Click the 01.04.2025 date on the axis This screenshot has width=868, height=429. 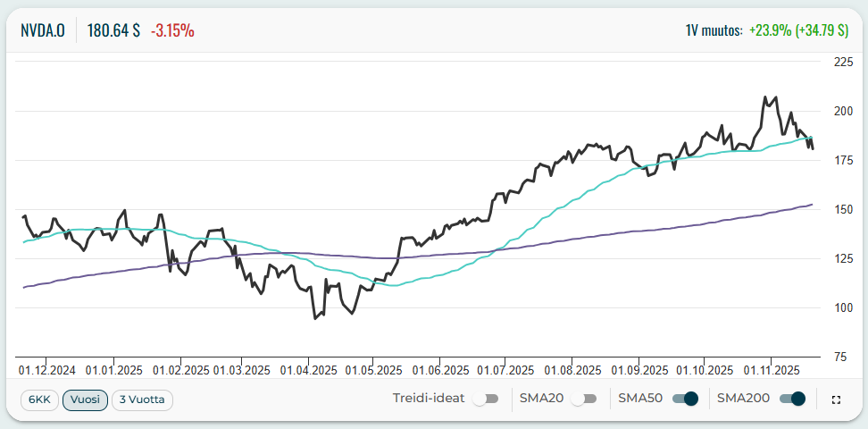pyautogui.click(x=309, y=369)
